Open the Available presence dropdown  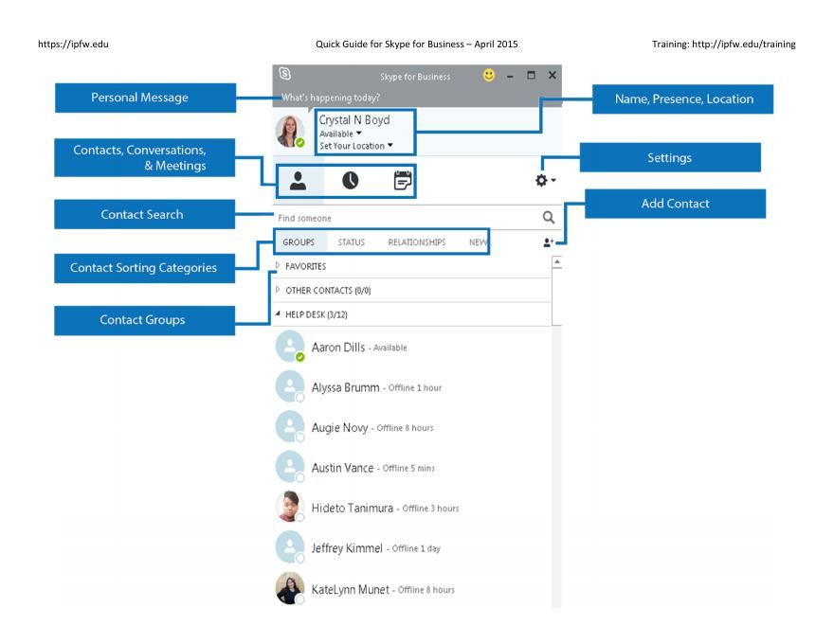(340, 134)
